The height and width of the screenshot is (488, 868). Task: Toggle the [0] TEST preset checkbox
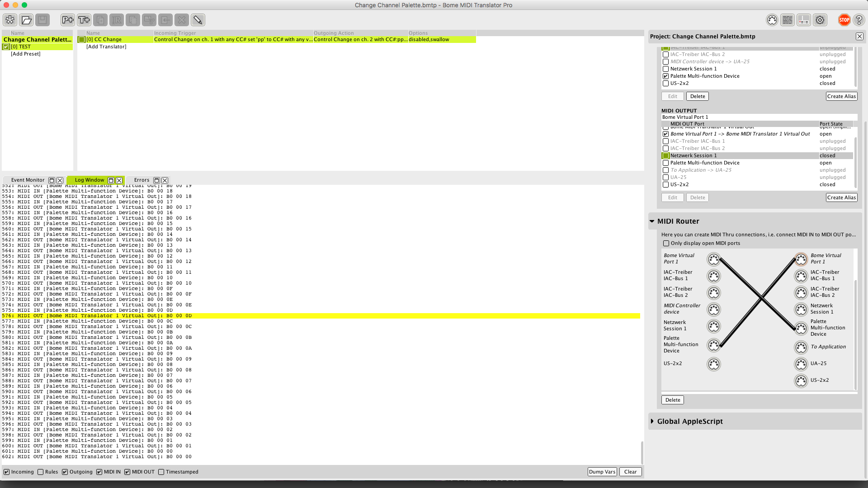(x=6, y=47)
